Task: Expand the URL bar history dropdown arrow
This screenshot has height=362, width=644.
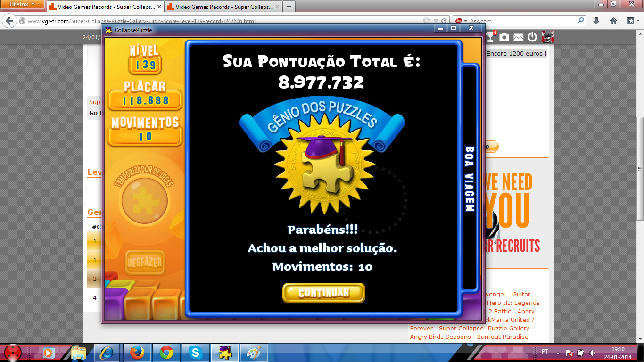Action: click(x=436, y=21)
